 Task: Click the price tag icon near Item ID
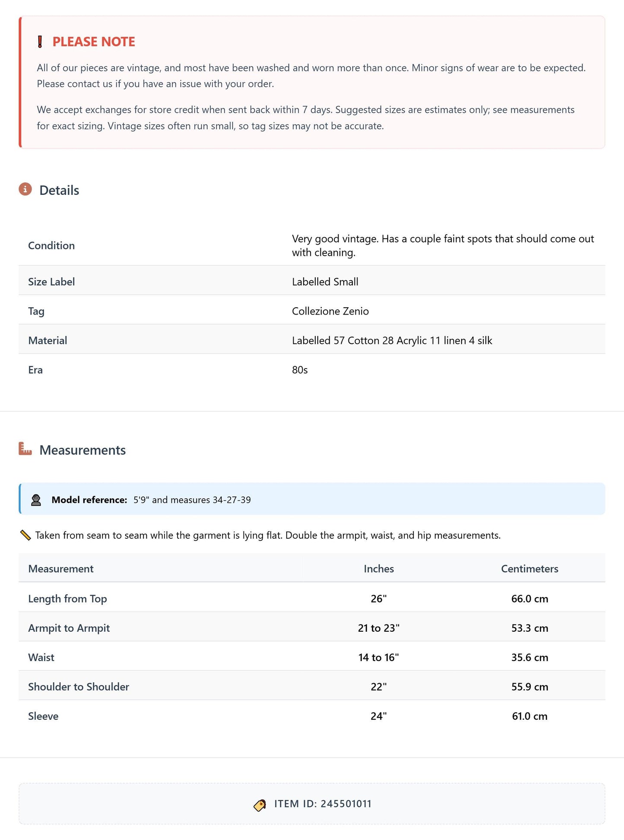[260, 805]
